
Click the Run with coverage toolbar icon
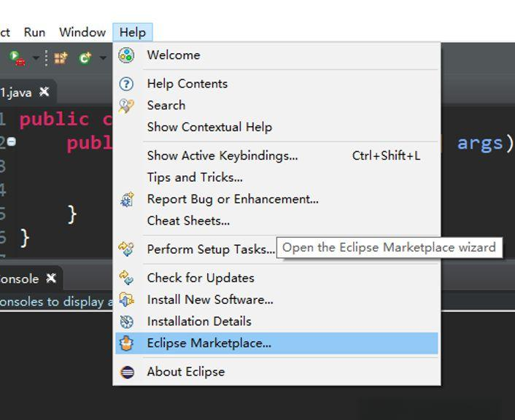pos(18,58)
